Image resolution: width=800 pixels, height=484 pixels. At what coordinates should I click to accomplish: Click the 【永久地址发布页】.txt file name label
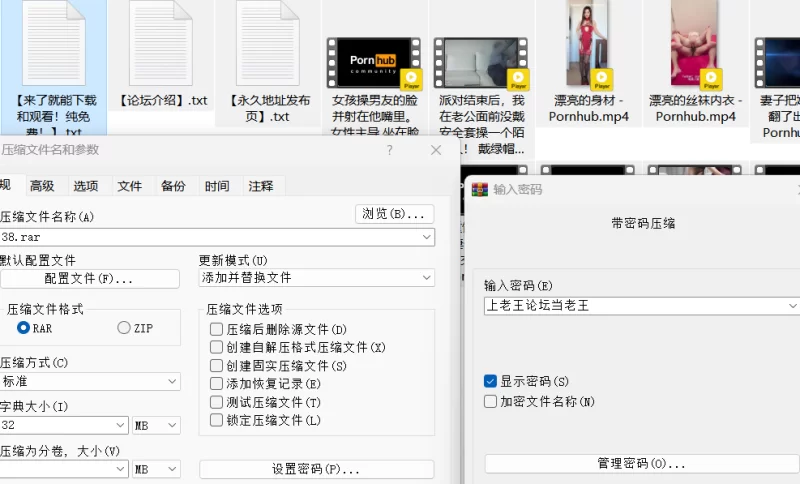click(267, 108)
